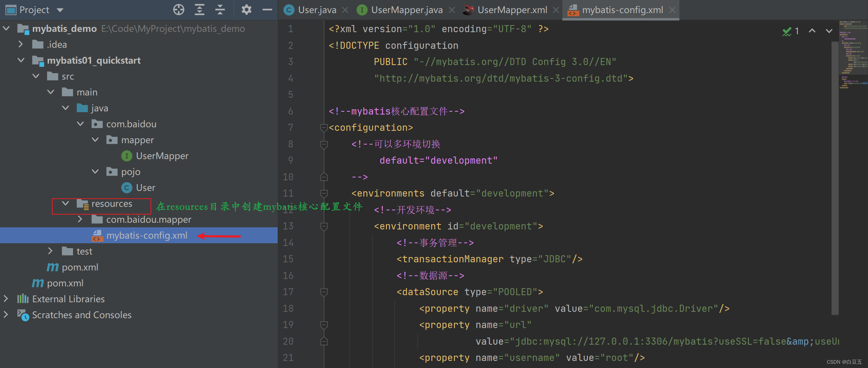Hide the Project panel with minus icon
The height and width of the screenshot is (368, 868).
click(267, 10)
